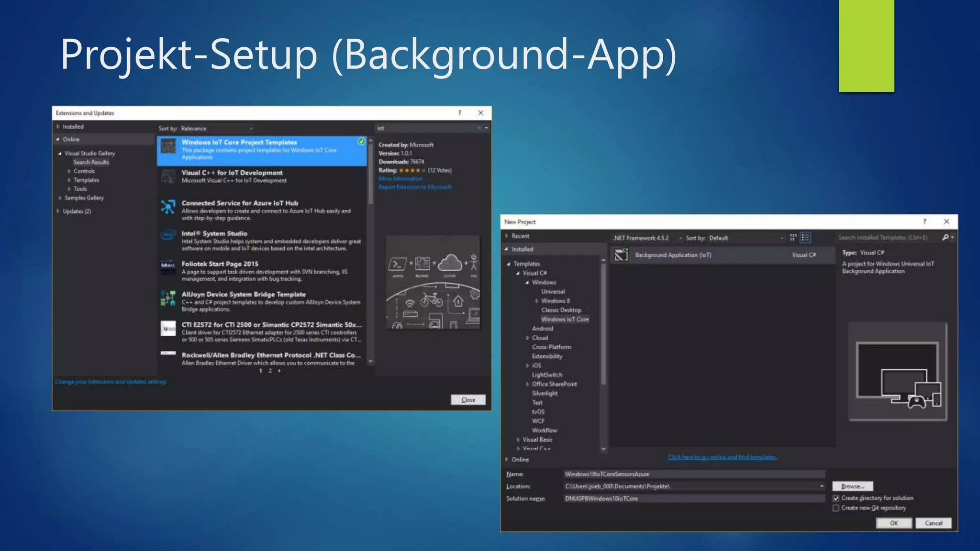The image size is (980, 551).
Task: Open the Location path dropdown
Action: coord(822,486)
